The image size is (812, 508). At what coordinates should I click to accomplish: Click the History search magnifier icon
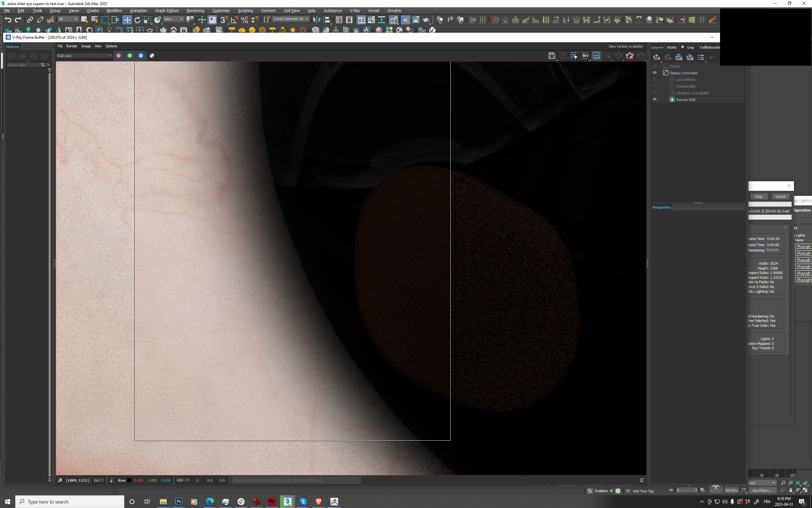[43, 65]
